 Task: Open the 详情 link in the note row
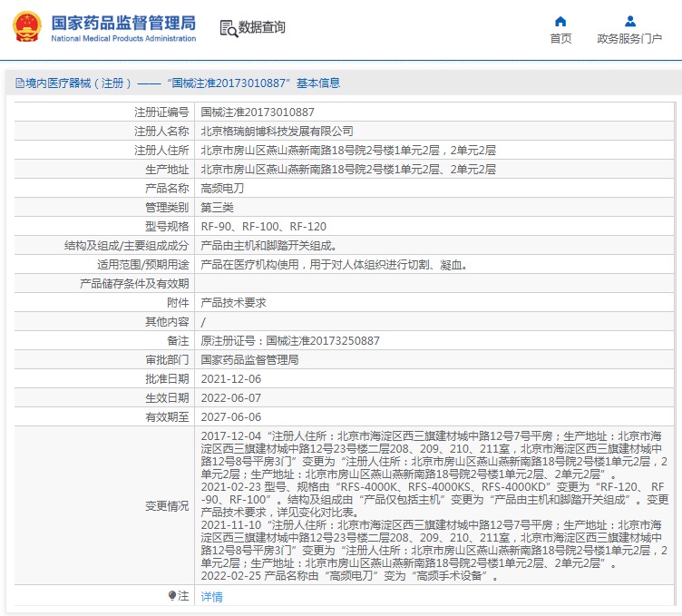click(x=211, y=596)
